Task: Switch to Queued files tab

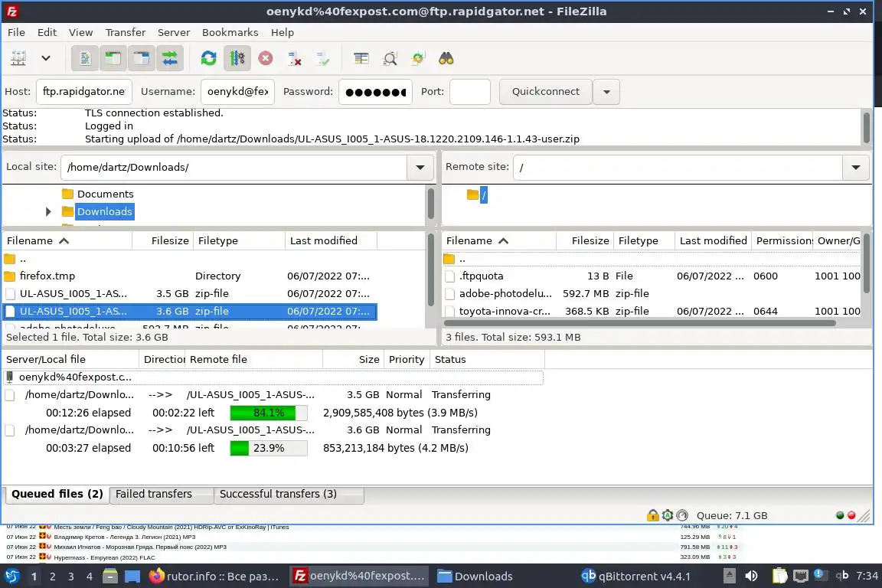Action: pos(57,494)
